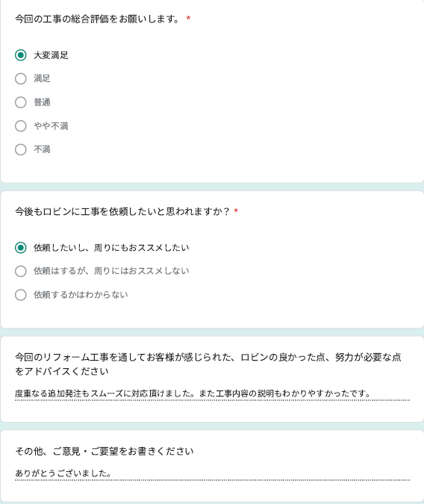
Task: Click the red asterisk beside ロビン依頼 question
Action: (236, 211)
